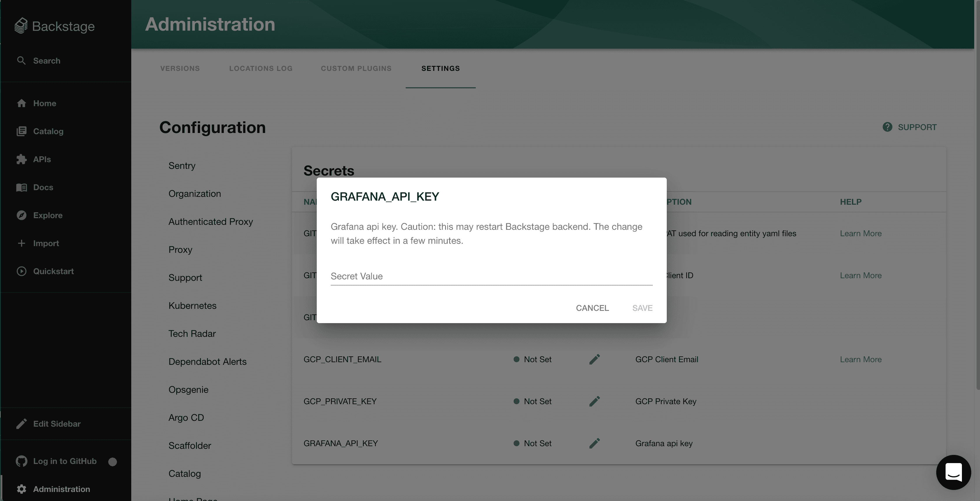Click the Search magnifier icon in sidebar
Image resolution: width=980 pixels, height=501 pixels.
click(x=21, y=60)
